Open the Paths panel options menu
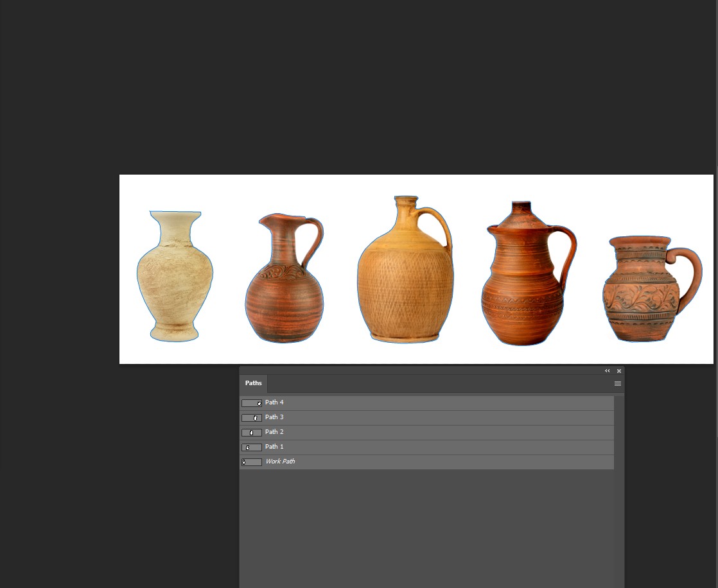 tap(617, 384)
